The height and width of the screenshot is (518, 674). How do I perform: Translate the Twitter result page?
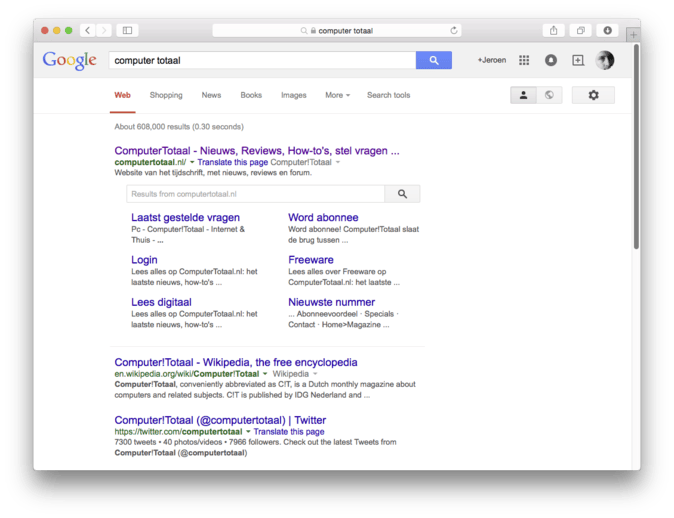pyautogui.click(x=289, y=431)
